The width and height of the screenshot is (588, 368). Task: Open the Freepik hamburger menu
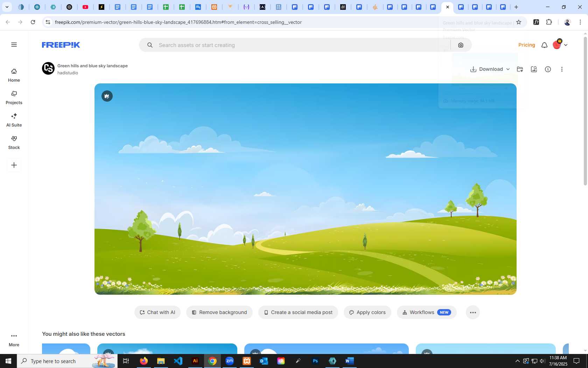[14, 45]
